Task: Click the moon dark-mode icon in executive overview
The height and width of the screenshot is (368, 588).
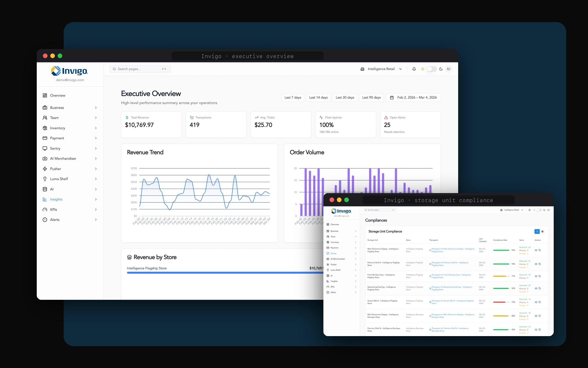Action: click(441, 69)
